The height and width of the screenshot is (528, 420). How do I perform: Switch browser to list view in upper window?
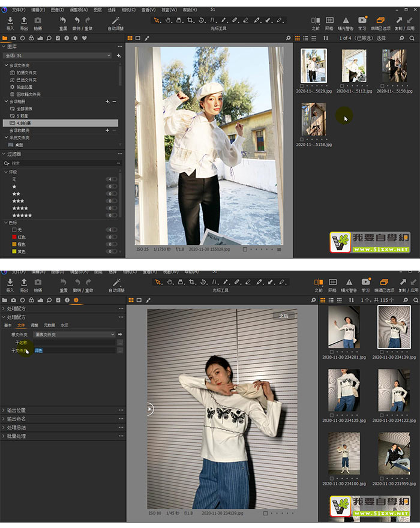(305, 38)
